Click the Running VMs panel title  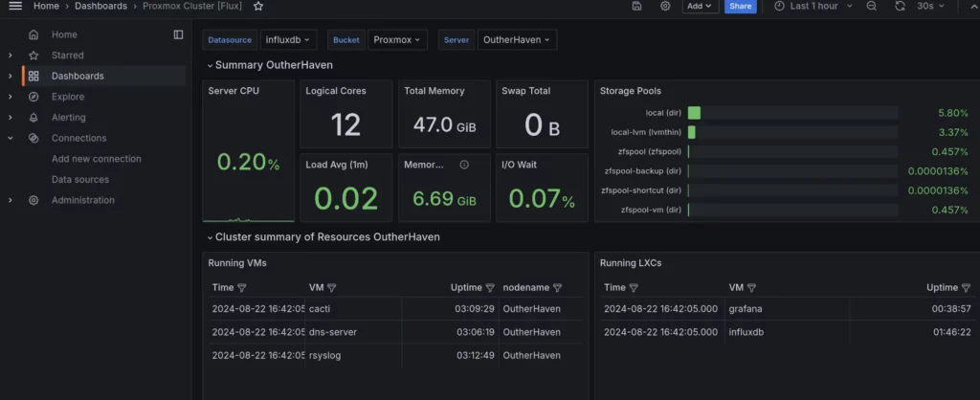(x=237, y=263)
